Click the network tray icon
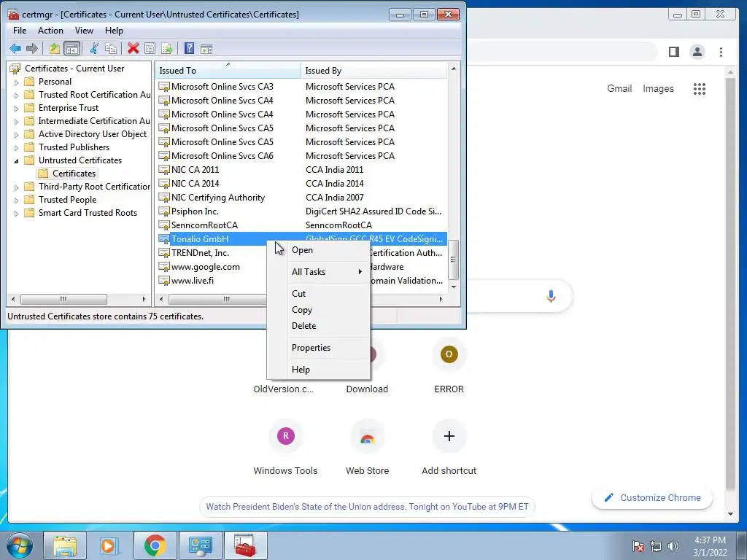Viewport: 747px width, 560px height. 656,546
